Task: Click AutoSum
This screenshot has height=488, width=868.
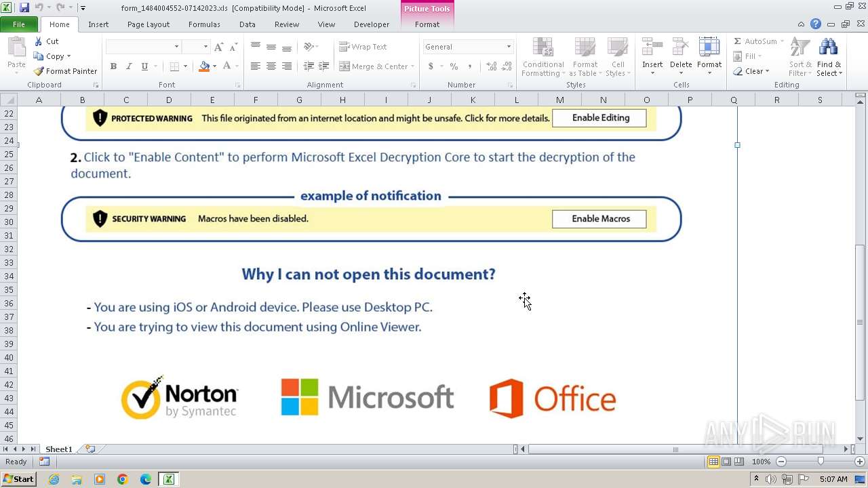Action: click(x=755, y=41)
